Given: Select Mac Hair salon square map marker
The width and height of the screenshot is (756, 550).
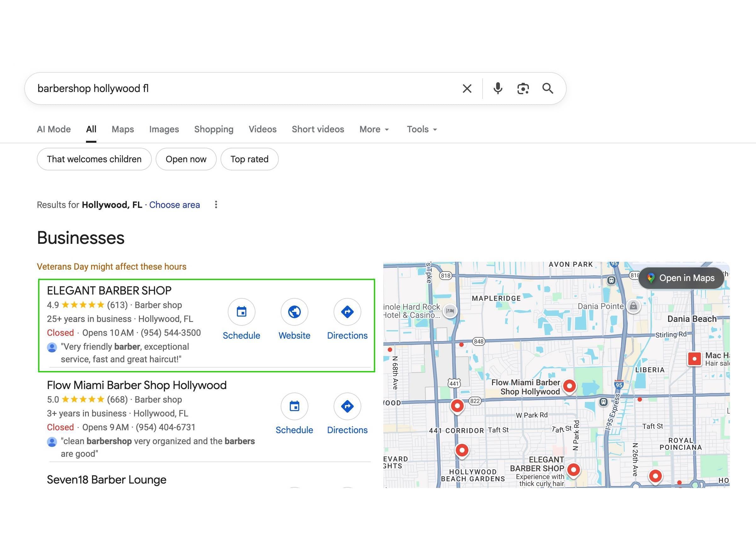Looking at the screenshot, I should point(695,359).
